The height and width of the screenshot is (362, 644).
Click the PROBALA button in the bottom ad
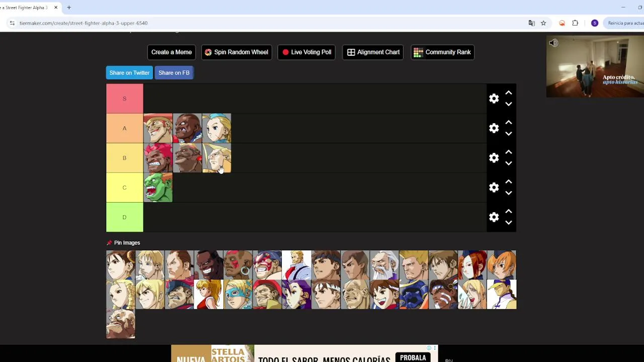click(413, 357)
